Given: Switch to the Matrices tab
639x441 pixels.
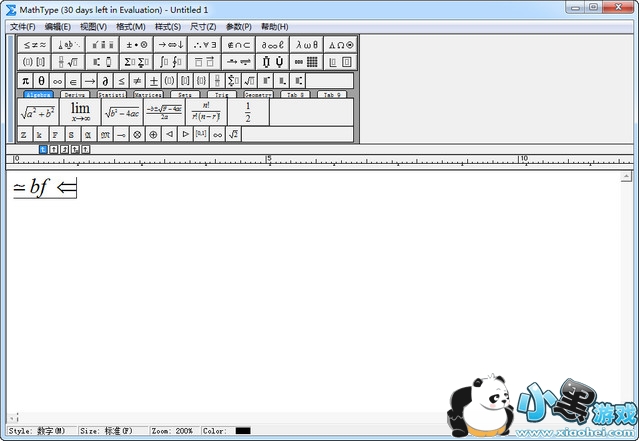Looking at the screenshot, I should (148, 94).
